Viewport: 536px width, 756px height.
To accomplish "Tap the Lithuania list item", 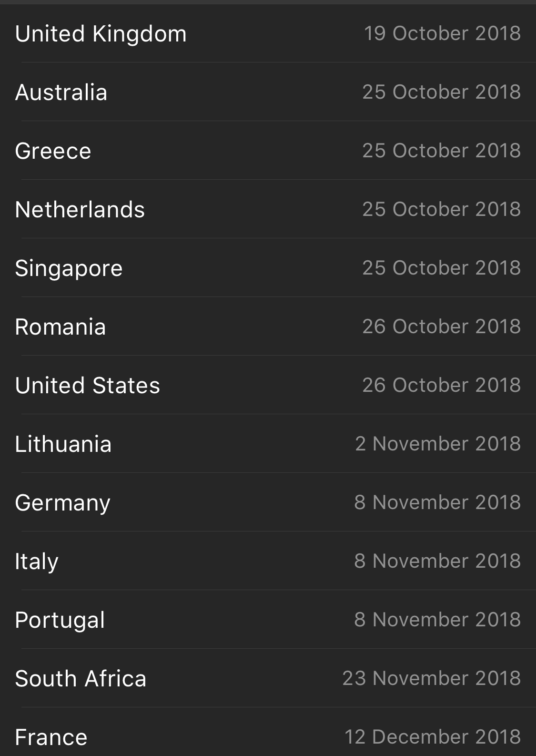I will pyautogui.click(x=63, y=444).
